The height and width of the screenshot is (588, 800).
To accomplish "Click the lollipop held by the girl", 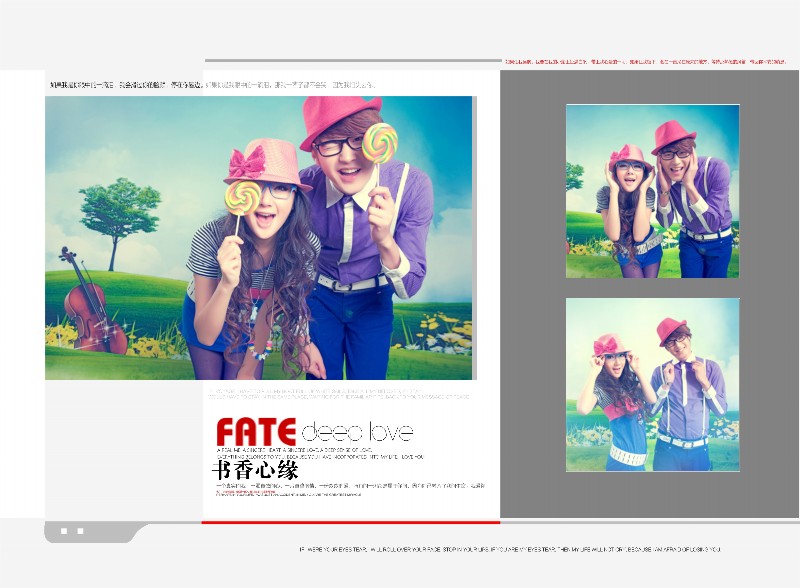I will (x=241, y=197).
